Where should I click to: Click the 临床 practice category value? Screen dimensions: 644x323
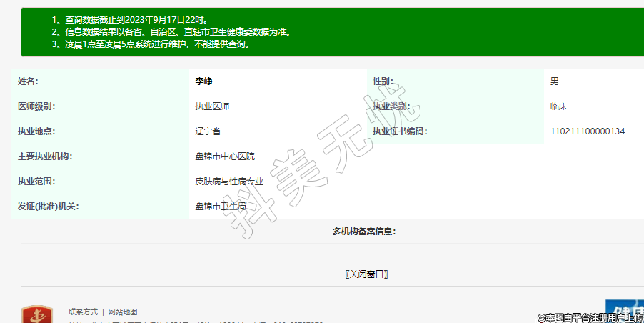click(x=559, y=106)
